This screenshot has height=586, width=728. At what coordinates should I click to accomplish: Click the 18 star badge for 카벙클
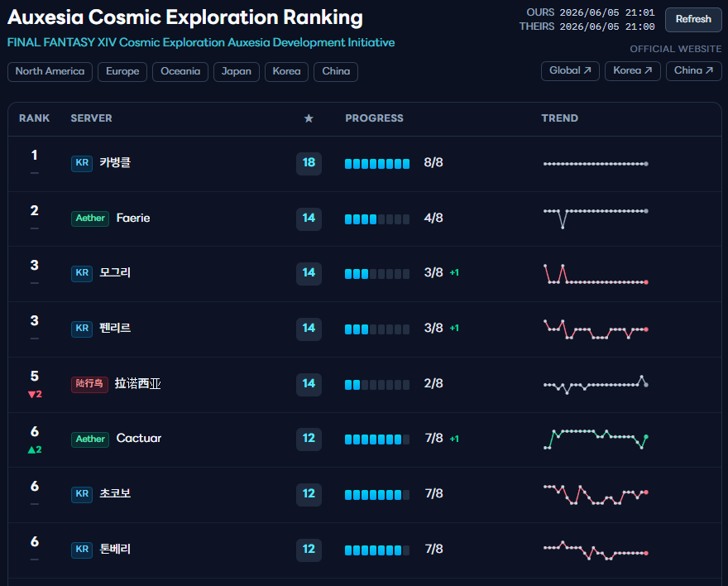(x=309, y=163)
